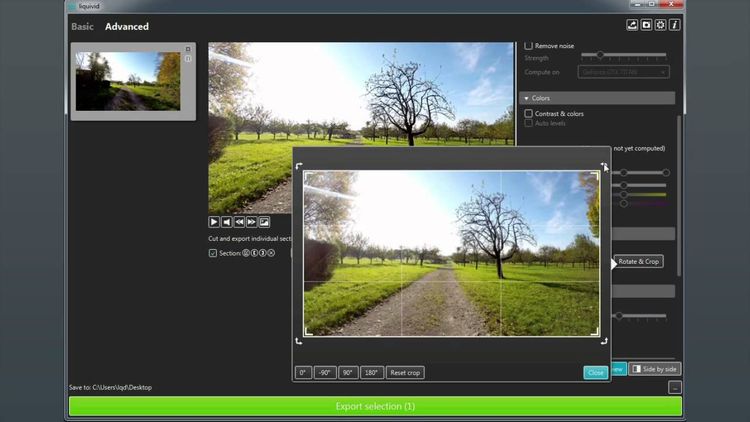Collapse the Colors section header
750x422 pixels.
point(597,98)
